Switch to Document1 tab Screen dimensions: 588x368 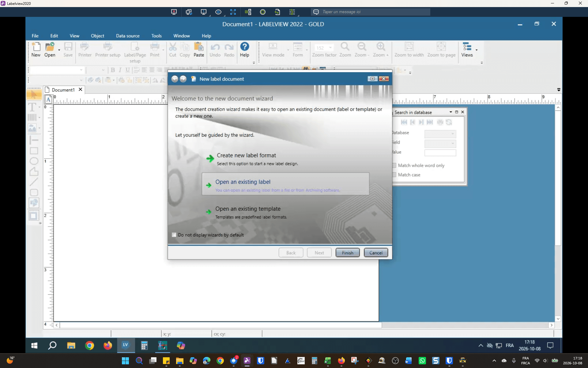click(x=63, y=90)
